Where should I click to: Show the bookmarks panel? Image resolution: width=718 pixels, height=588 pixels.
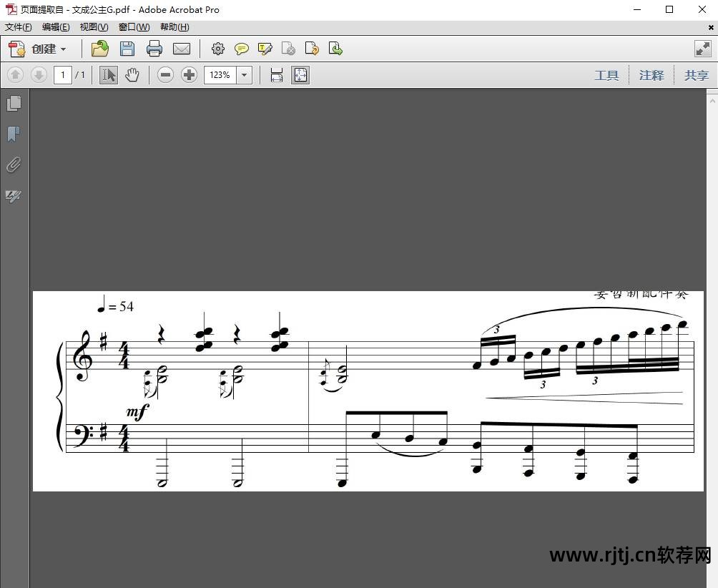(x=14, y=134)
